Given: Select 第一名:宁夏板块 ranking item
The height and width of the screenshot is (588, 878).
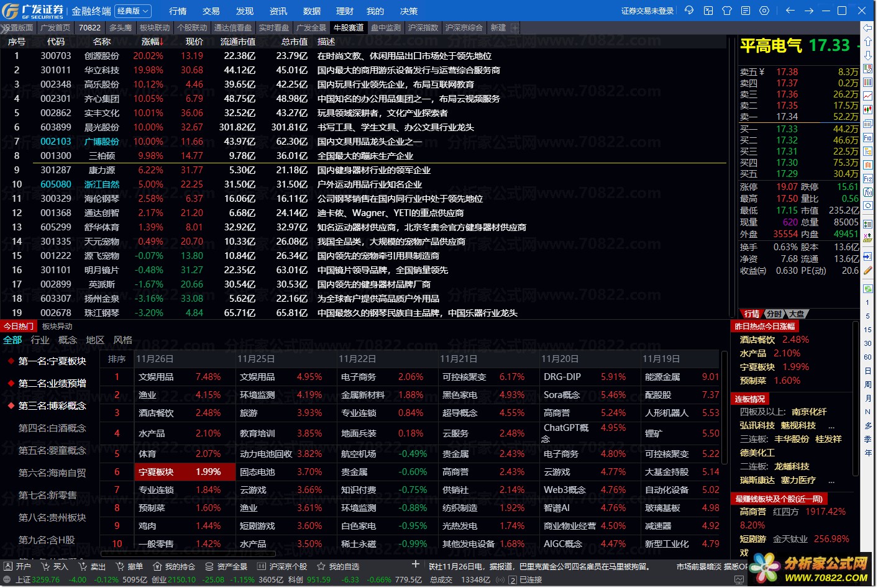Looking at the screenshot, I should [x=52, y=361].
